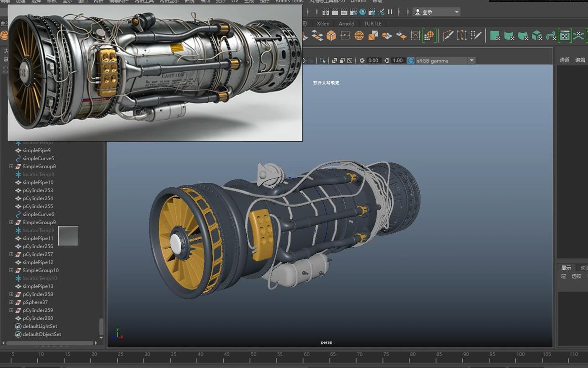
Task: Select pCylinder256 in the Outliner
Action: 38,246
